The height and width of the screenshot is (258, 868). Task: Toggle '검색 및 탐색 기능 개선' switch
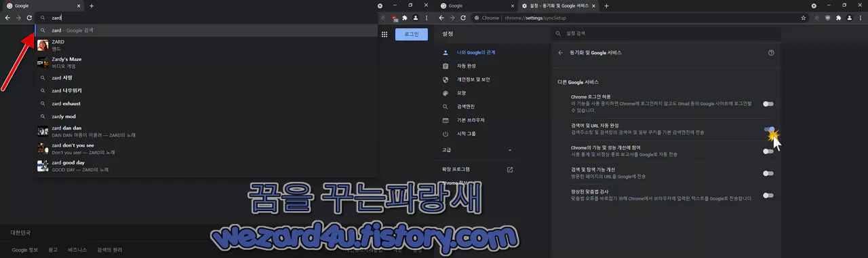coord(768,173)
